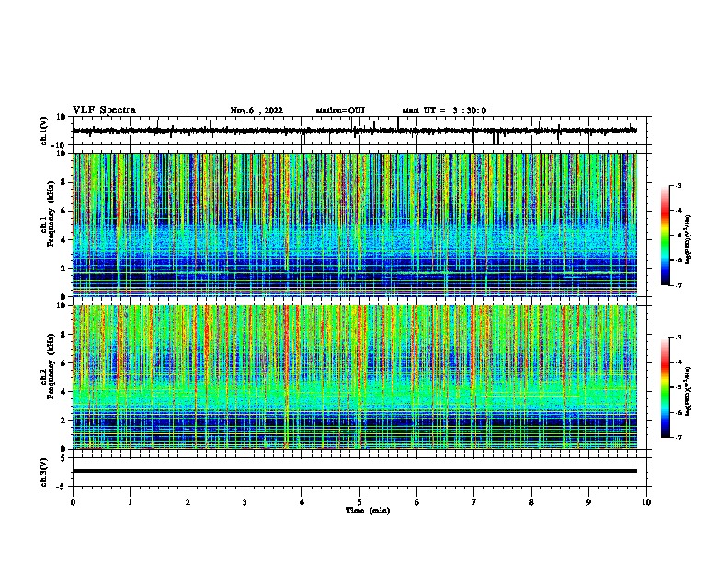
Task: Click the "station=OUI" header label
Action: click(x=340, y=110)
